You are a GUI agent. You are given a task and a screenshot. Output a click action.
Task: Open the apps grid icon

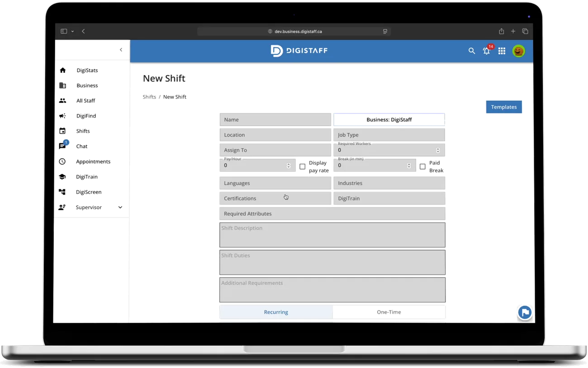click(502, 51)
